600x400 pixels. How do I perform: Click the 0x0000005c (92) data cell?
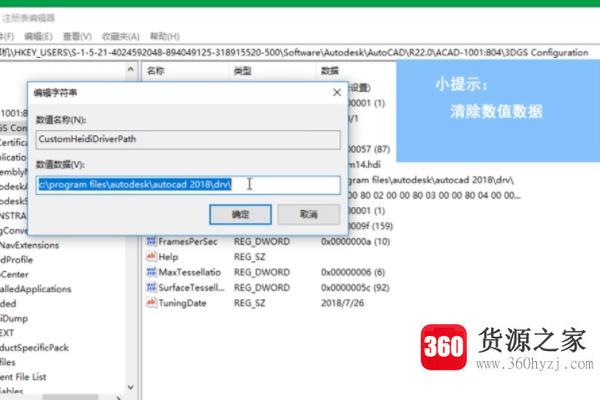click(355, 287)
